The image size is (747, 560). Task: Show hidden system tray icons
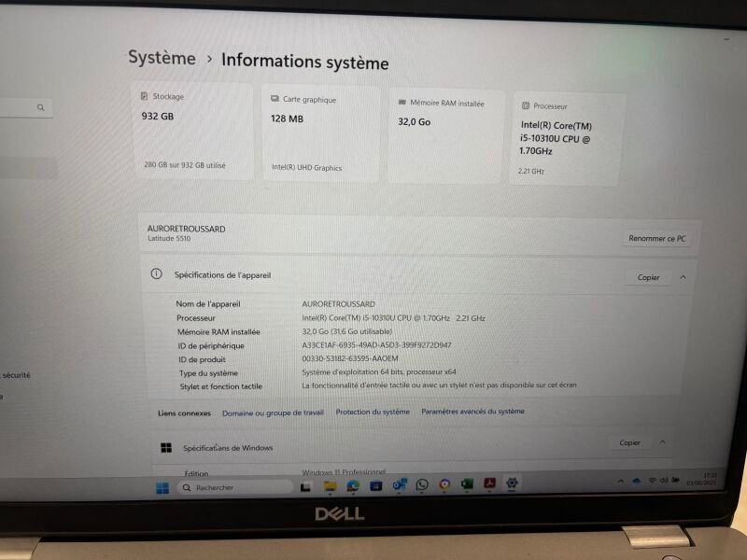coord(620,481)
